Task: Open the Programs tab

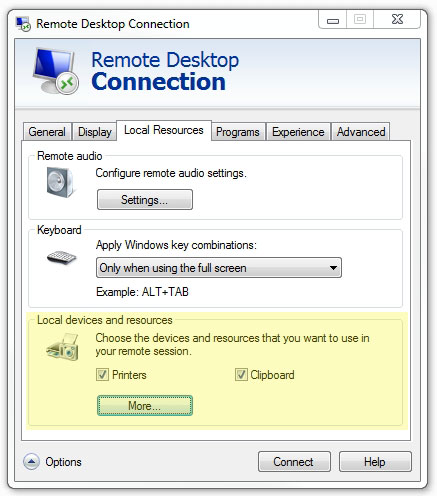Action: pyautogui.click(x=238, y=132)
